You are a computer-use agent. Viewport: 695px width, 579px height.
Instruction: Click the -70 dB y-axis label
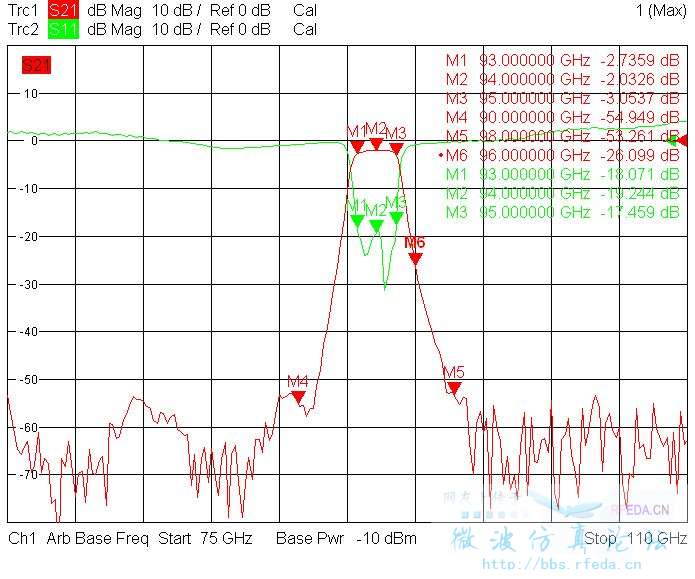28,474
